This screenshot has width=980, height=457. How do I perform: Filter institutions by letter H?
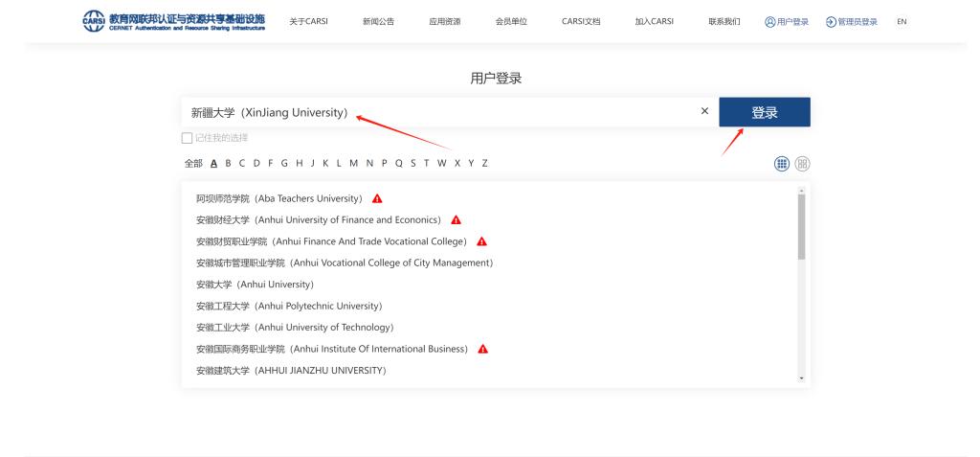pyautogui.click(x=300, y=164)
